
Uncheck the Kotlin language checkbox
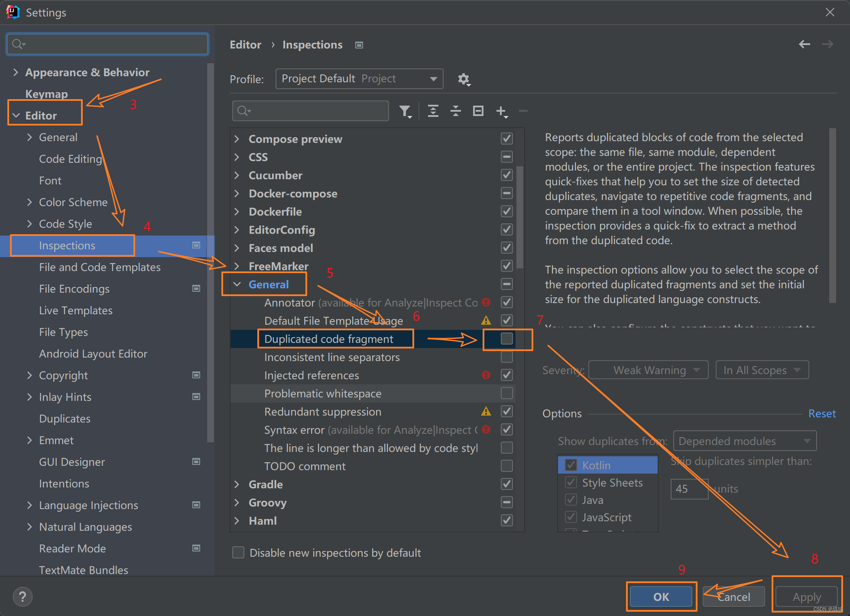point(571,465)
